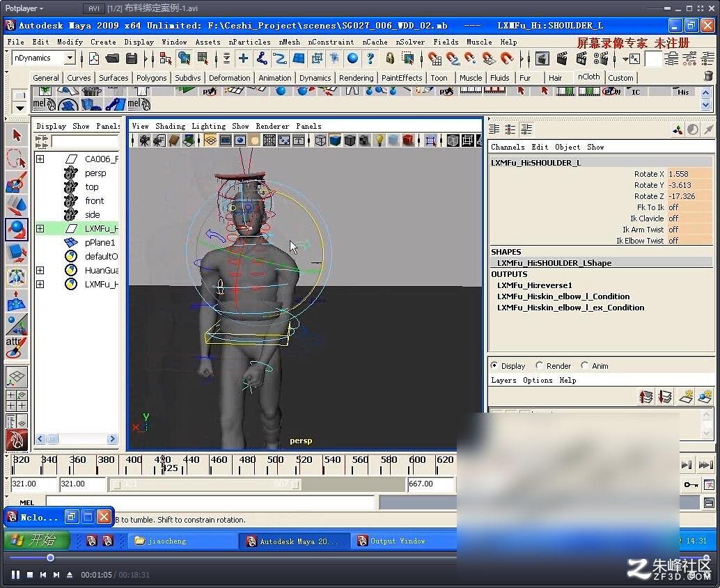The height and width of the screenshot is (588, 720).
Task: Toggle isolate select in viewport toolbar
Action: (x=431, y=141)
